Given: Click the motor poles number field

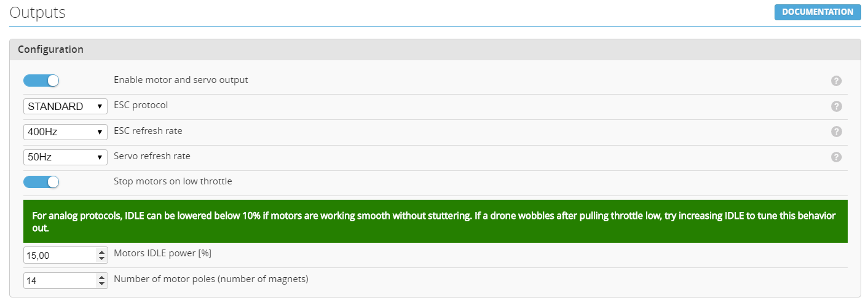Looking at the screenshot, I should pyautogui.click(x=59, y=280).
